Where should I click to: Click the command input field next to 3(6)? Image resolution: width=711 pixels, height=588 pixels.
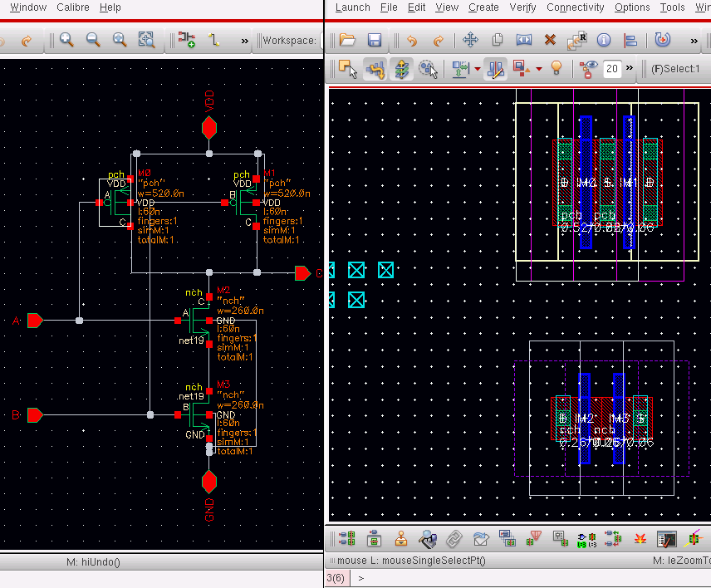click(x=532, y=579)
